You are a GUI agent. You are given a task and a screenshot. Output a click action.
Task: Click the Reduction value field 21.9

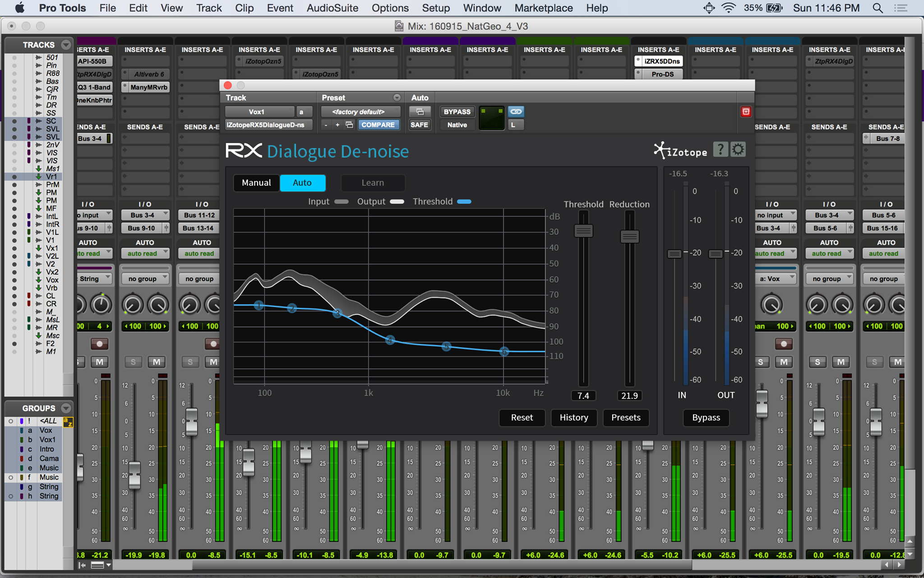tap(629, 396)
